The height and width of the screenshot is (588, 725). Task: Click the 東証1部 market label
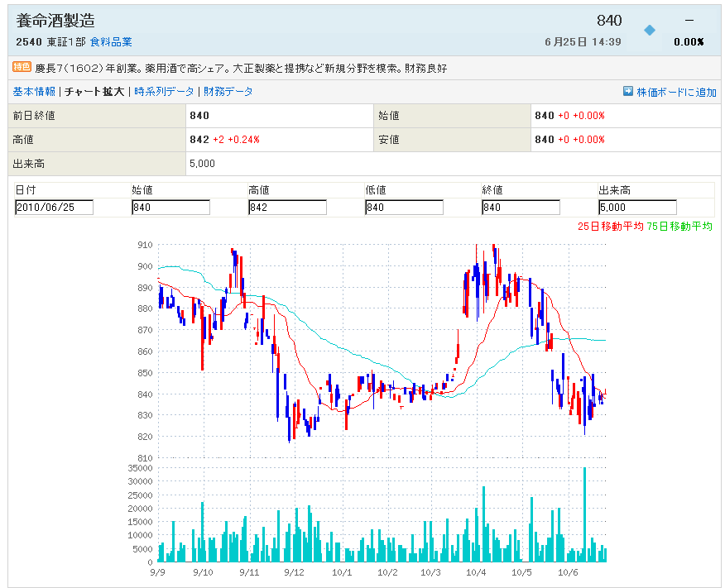point(66,42)
